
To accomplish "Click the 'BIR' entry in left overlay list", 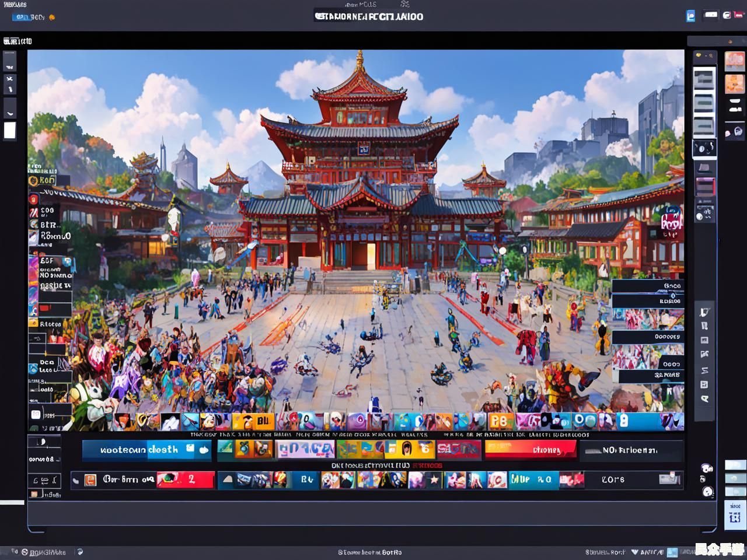I will coord(48,225).
